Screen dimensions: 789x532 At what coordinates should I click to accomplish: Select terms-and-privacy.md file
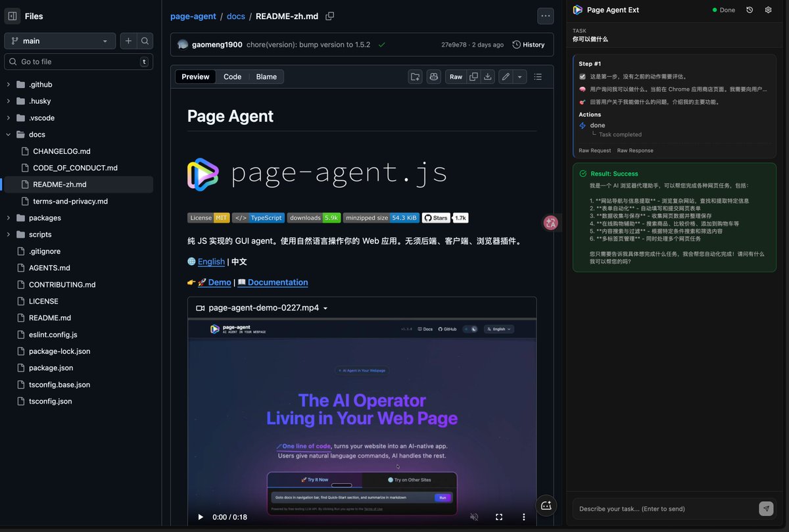point(70,202)
